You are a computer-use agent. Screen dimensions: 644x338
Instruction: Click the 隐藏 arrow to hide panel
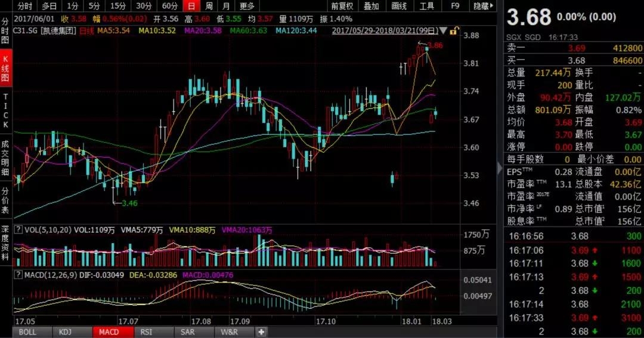coord(484,6)
